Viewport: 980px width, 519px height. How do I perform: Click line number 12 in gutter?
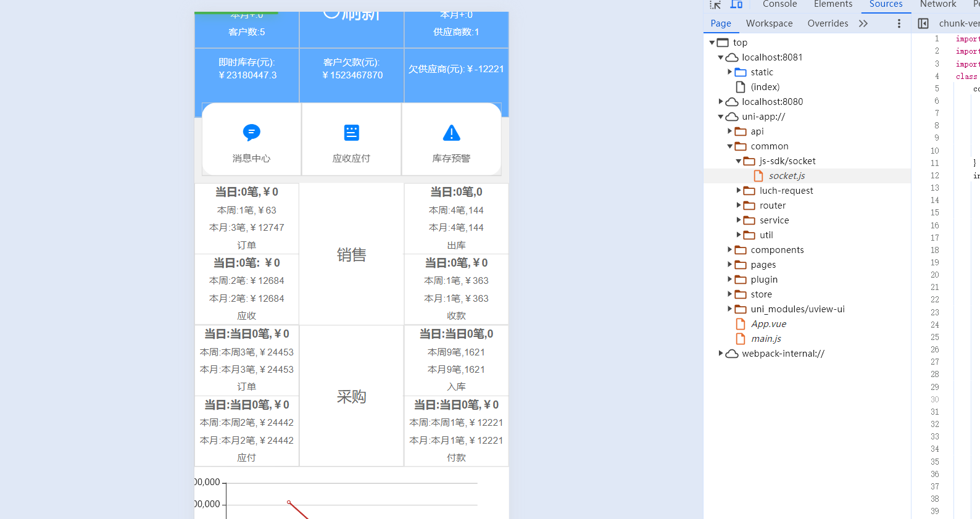pos(935,176)
